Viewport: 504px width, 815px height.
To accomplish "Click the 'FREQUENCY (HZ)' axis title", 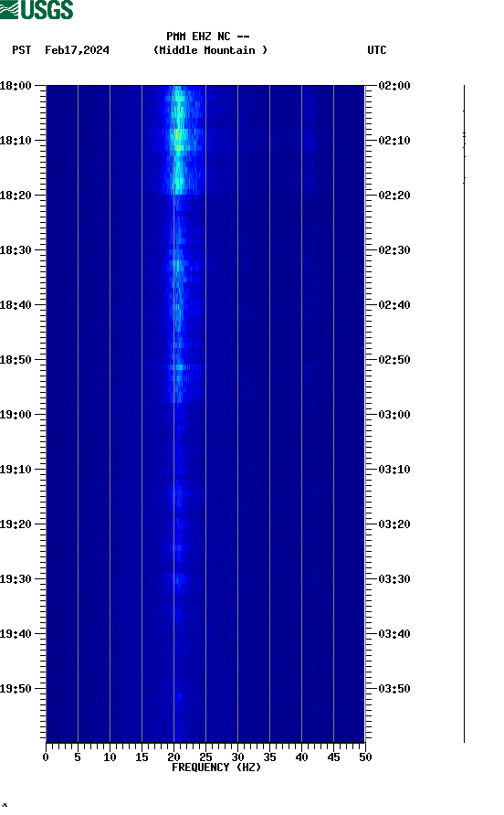I will 216,767.
